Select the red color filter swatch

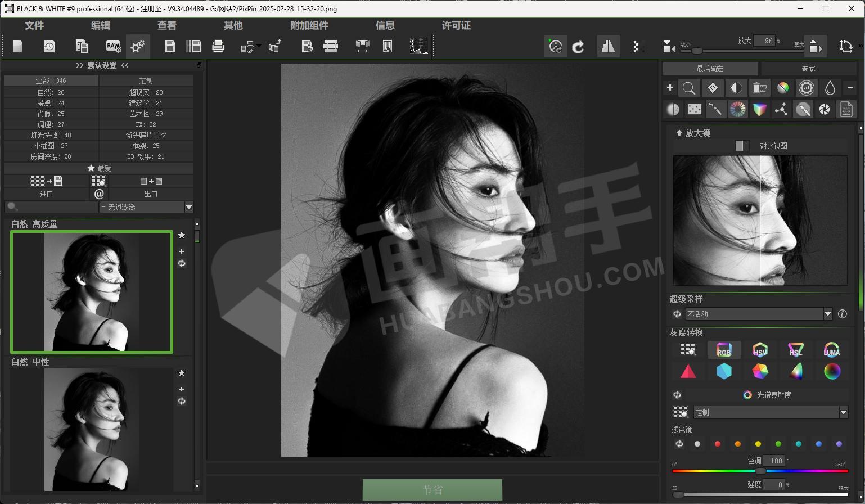point(717,444)
